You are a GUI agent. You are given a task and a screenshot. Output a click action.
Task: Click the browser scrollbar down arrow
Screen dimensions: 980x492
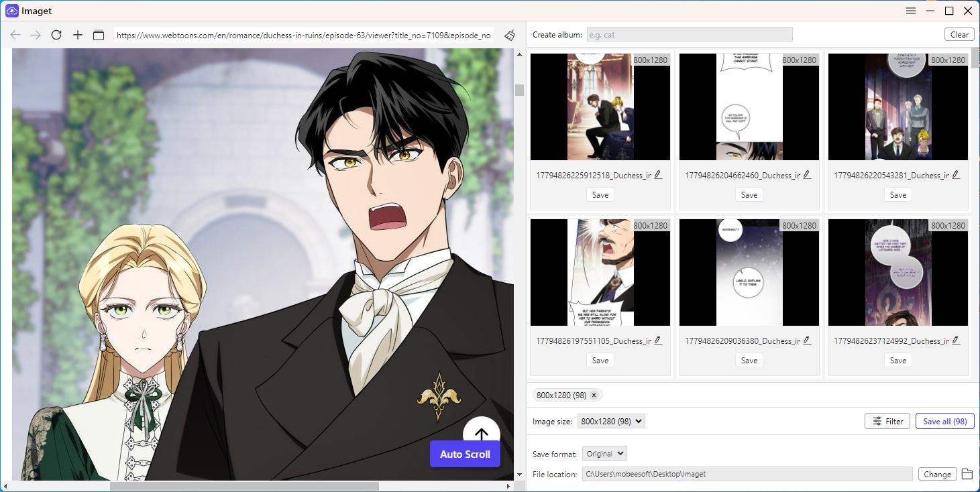click(519, 475)
